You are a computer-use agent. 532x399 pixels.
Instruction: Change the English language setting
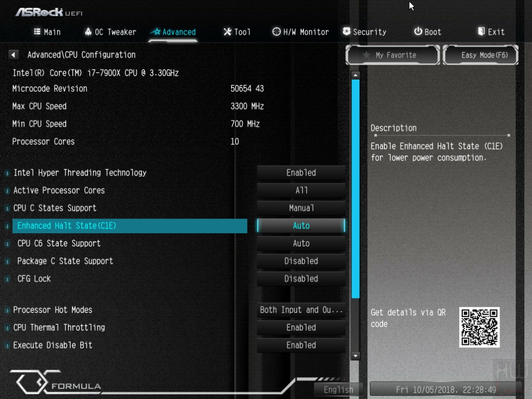click(x=338, y=390)
